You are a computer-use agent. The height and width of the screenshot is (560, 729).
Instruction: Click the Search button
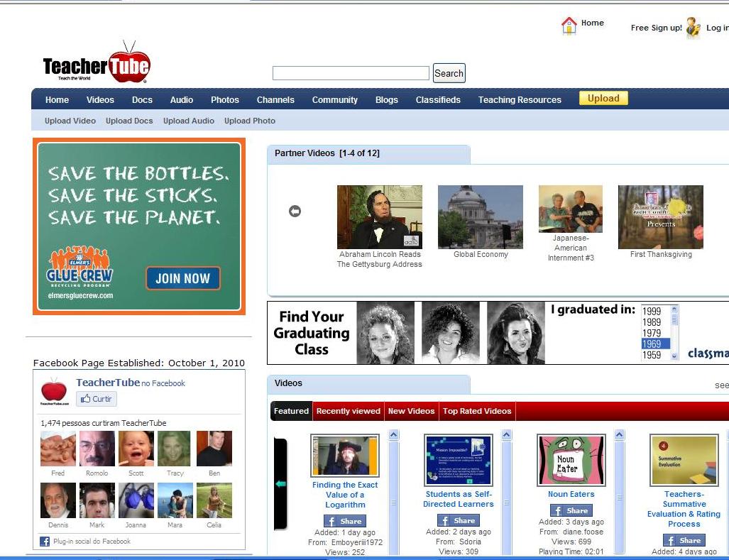click(449, 73)
